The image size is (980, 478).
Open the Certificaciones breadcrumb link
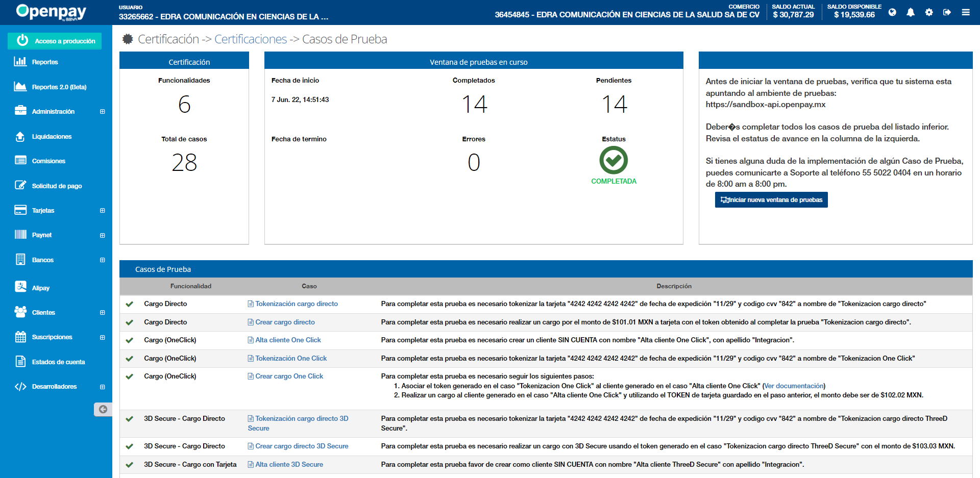250,39
